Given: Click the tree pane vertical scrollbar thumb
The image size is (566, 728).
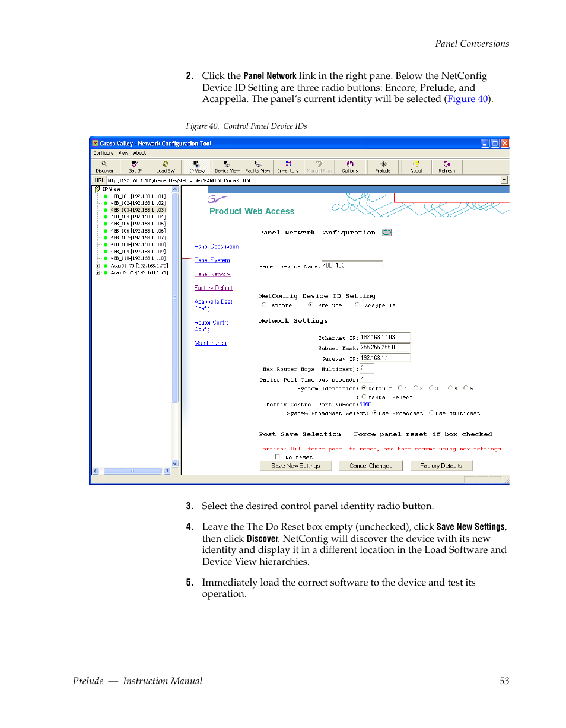Looking at the screenshot, I should coord(175,298).
